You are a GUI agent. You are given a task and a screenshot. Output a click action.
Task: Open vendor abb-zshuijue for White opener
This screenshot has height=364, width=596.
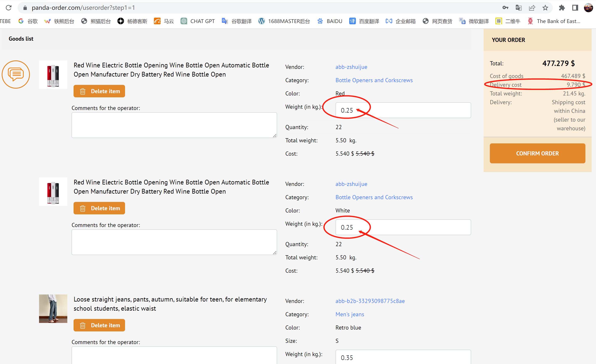click(351, 184)
